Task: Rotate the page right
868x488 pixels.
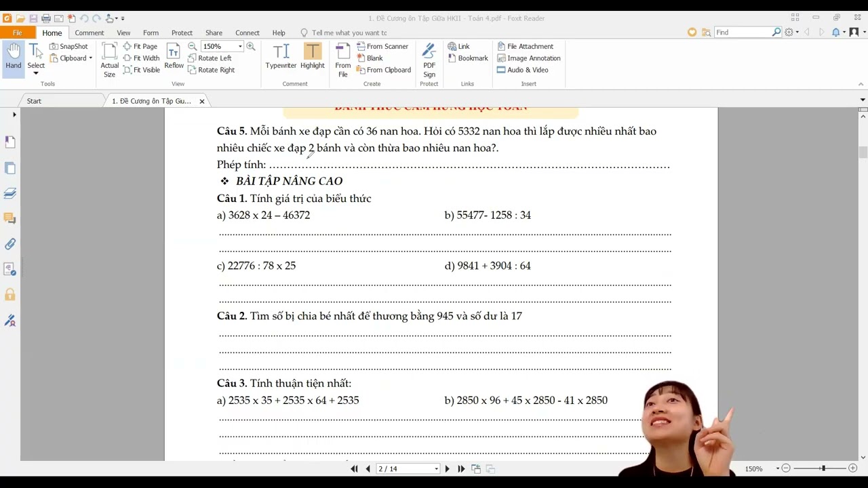Action: pos(211,70)
